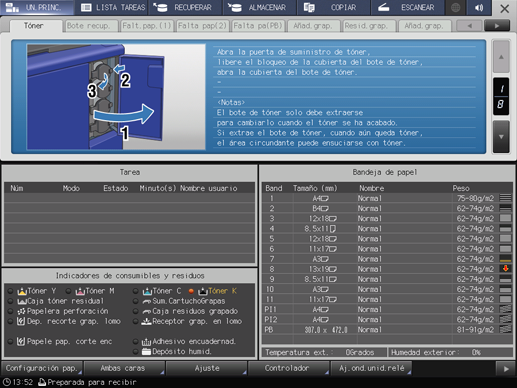The height and width of the screenshot is (388, 517).
Task: Select paper tray 8 row 13x19
Action: 387,269
